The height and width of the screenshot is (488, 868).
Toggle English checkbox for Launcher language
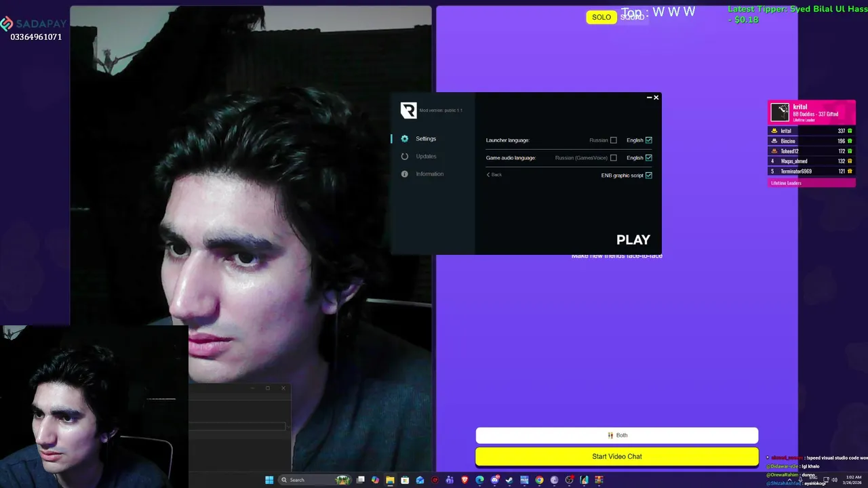coord(649,140)
